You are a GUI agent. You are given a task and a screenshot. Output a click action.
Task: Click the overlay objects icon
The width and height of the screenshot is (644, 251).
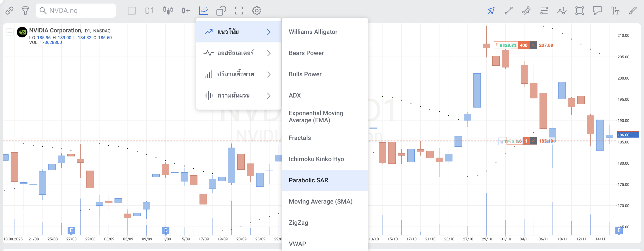point(221,11)
